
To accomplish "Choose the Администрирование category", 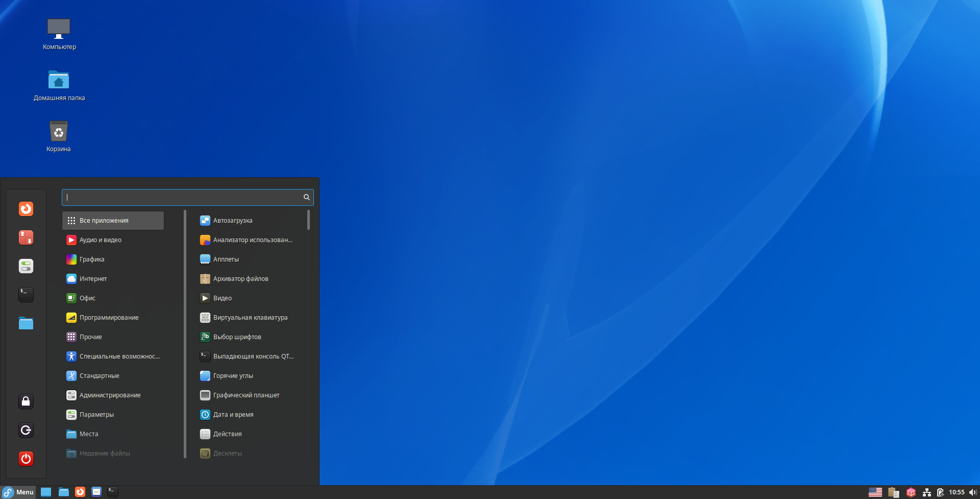I will pyautogui.click(x=110, y=395).
